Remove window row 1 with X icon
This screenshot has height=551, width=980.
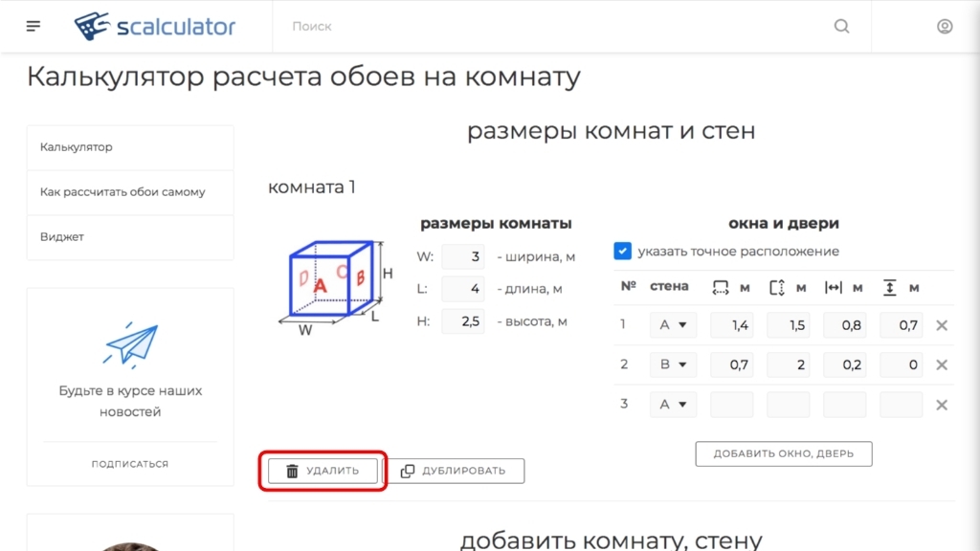pyautogui.click(x=942, y=325)
